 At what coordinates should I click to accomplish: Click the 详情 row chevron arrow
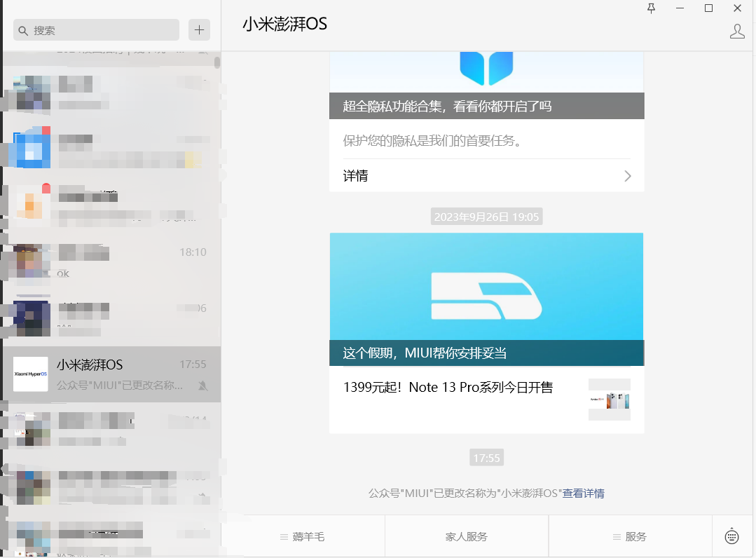click(x=627, y=176)
